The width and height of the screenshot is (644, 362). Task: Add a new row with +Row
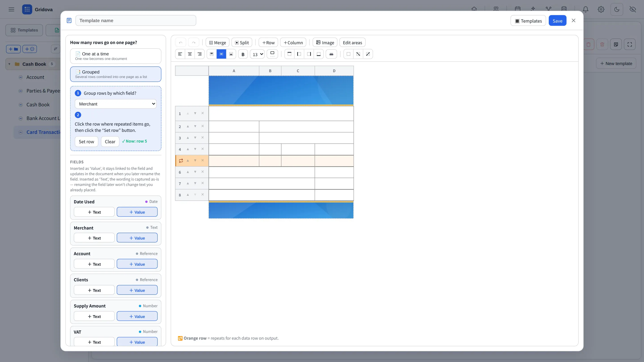[268, 42]
